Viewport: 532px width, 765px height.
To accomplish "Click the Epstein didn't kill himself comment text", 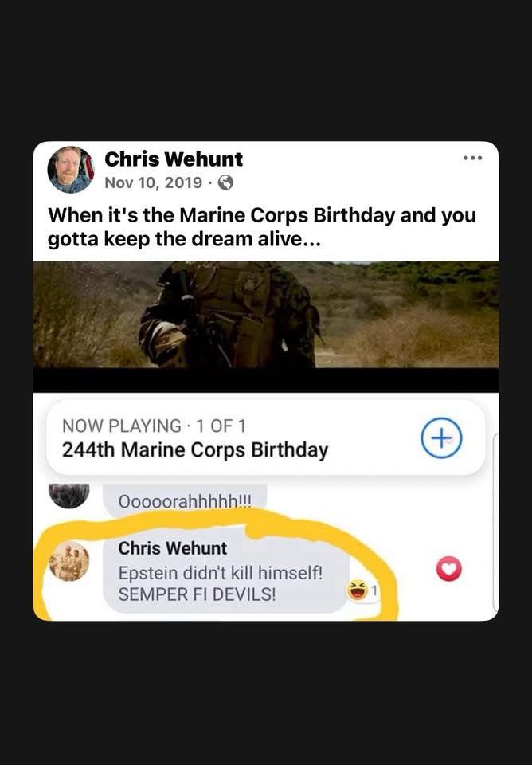I will click(221, 583).
